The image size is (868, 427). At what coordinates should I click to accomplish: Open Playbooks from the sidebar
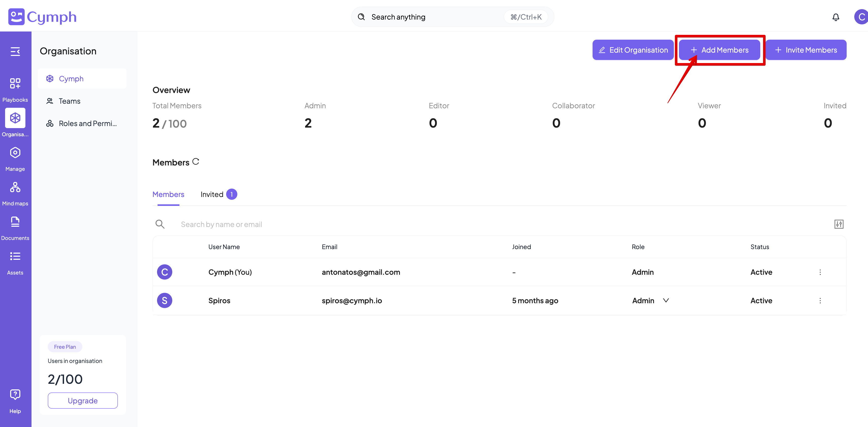tap(15, 89)
